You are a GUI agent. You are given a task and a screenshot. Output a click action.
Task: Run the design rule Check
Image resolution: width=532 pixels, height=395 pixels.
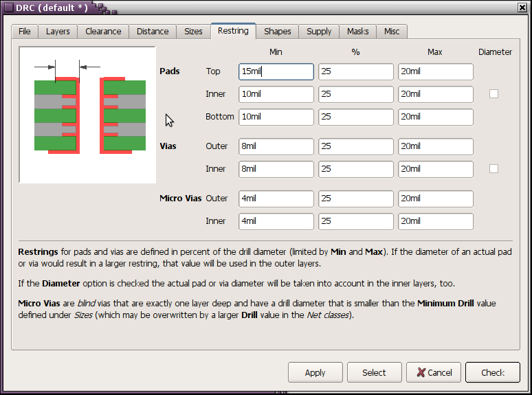492,372
